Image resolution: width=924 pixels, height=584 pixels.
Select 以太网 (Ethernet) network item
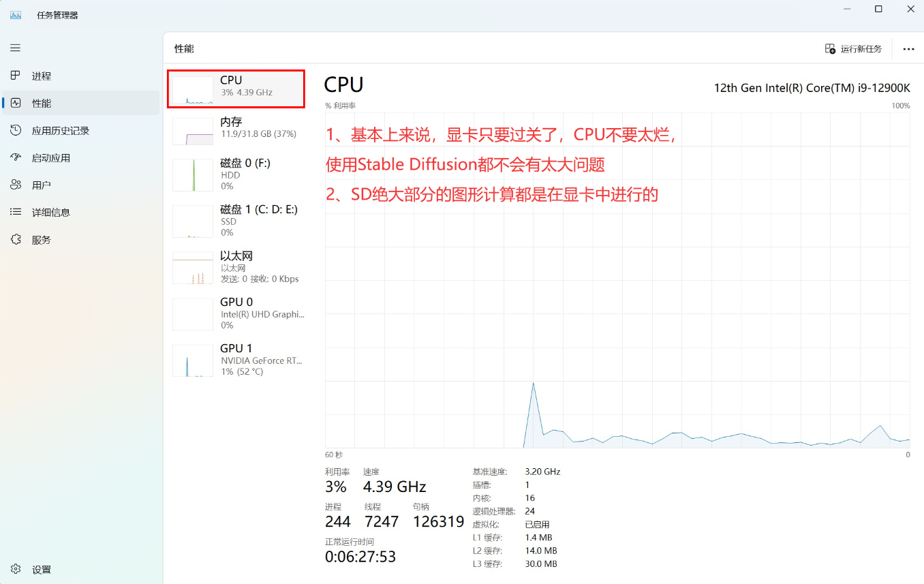(236, 266)
